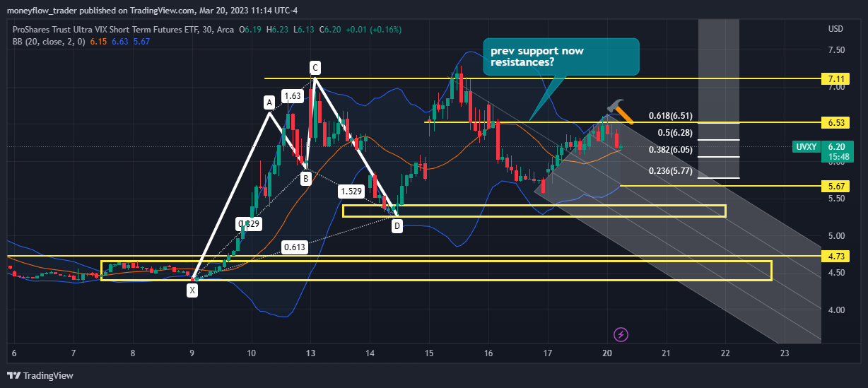The image size is (868, 388).
Task: Click the 0.618(6.51) Fibonacci label
Action: [x=671, y=115]
